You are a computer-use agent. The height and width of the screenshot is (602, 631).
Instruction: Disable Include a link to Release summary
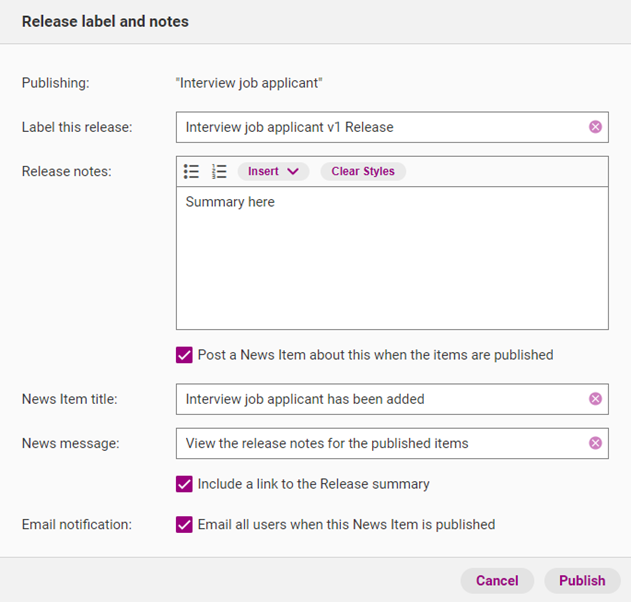184,484
